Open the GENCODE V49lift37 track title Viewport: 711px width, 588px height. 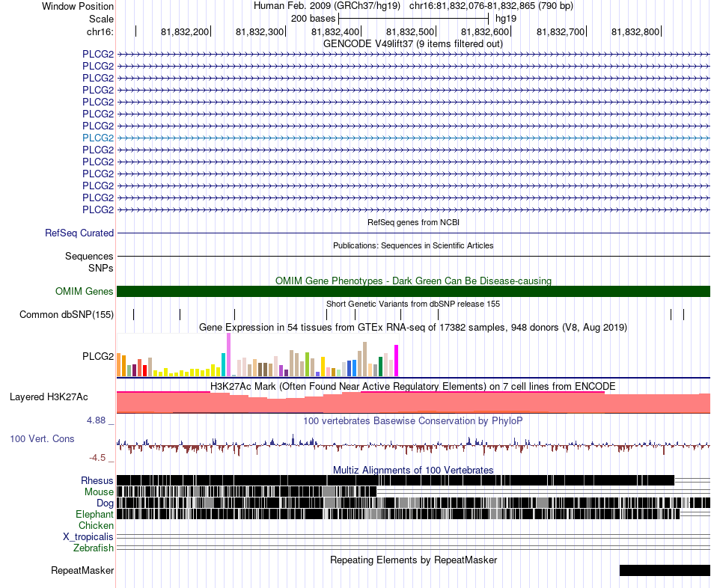pos(413,44)
